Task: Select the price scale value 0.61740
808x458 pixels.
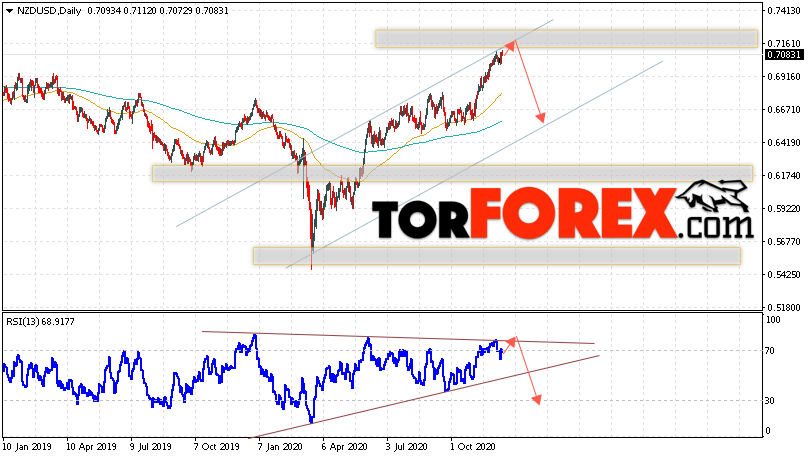Action: (x=784, y=176)
